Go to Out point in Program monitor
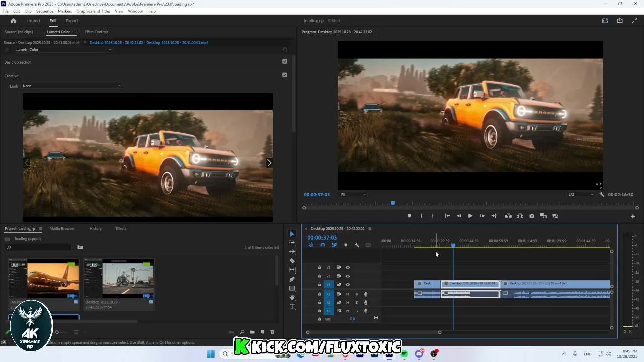The image size is (644, 362). tap(494, 216)
